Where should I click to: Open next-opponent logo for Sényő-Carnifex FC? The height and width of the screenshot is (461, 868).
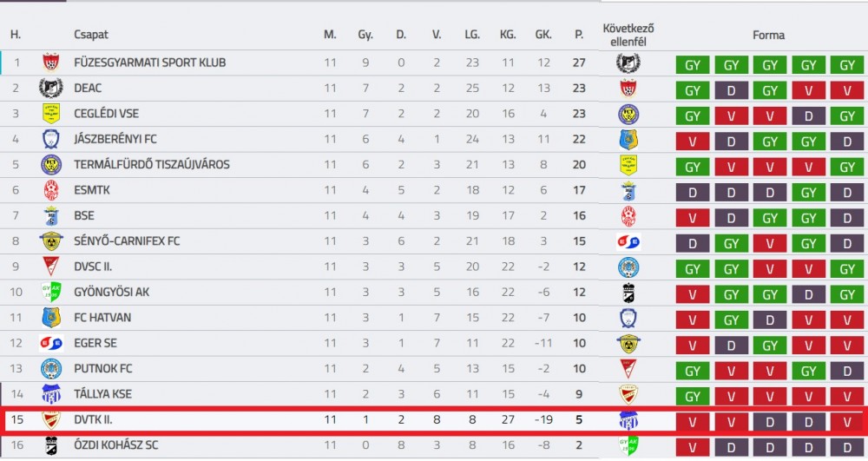(x=628, y=242)
